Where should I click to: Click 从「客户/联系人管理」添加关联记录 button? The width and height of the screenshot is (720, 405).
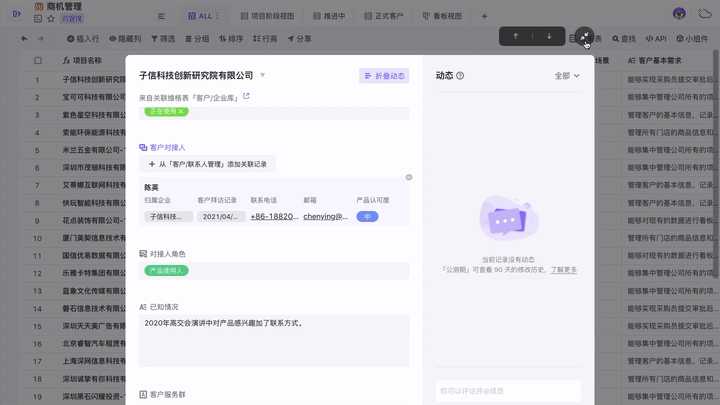coord(209,163)
